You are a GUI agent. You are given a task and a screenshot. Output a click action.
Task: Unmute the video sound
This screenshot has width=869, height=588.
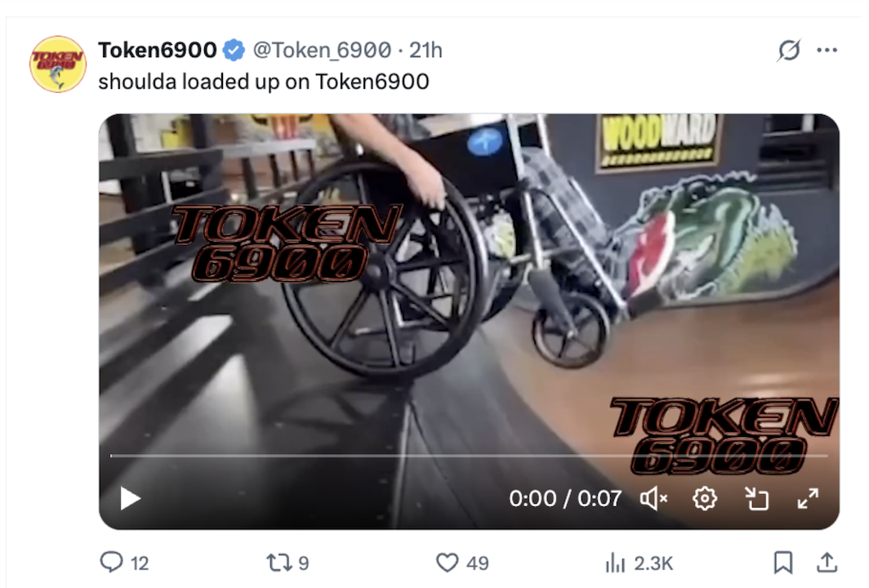(x=653, y=498)
